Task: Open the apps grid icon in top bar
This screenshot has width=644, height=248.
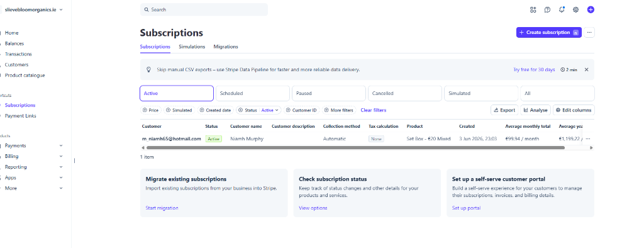Action: point(533,10)
